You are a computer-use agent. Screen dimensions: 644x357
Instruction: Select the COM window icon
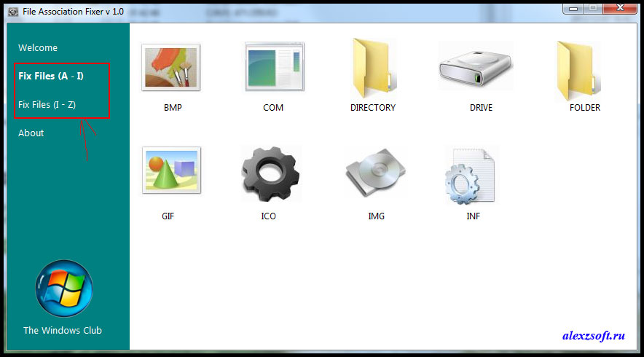(x=275, y=66)
